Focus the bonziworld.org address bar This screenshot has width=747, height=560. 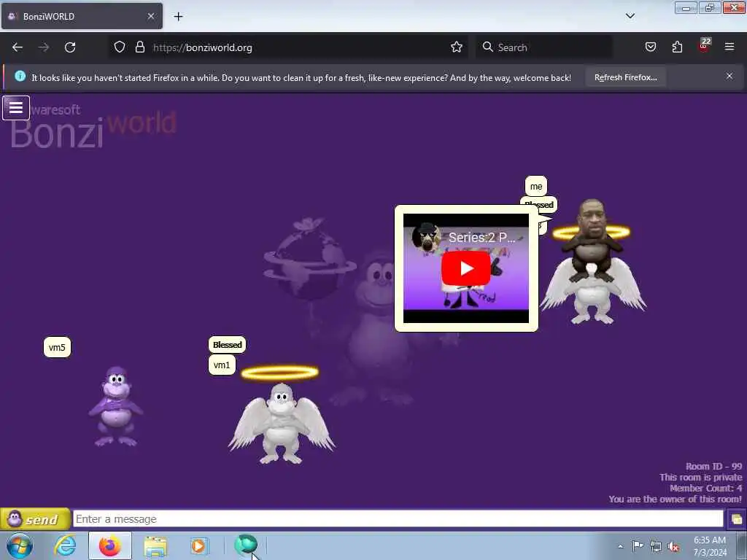click(x=290, y=47)
